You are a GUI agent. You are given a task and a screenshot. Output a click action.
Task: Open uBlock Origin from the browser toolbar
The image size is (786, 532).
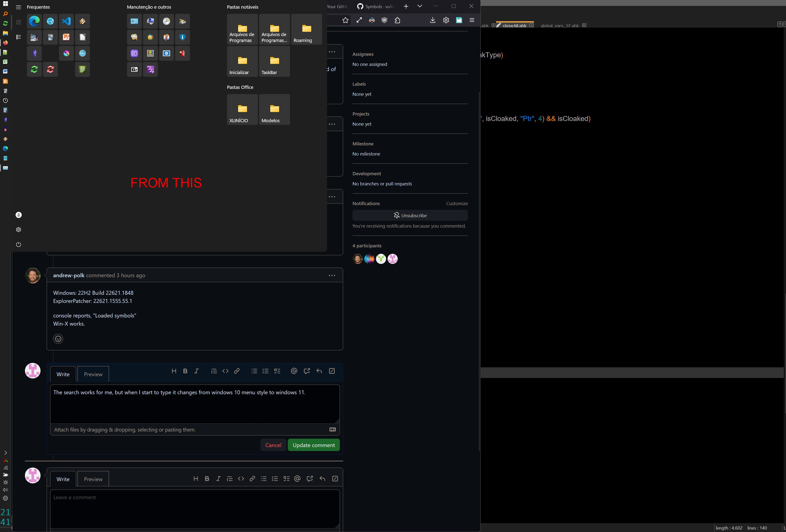point(384,20)
